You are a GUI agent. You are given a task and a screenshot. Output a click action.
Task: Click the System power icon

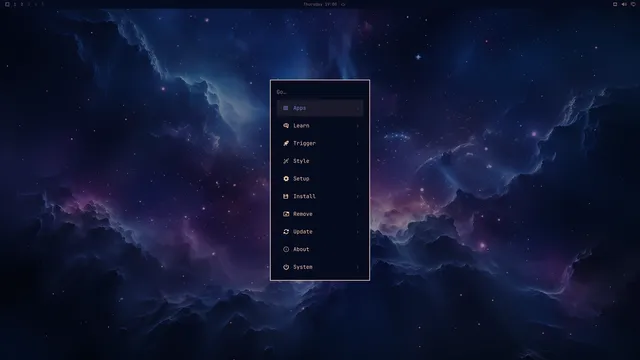286,267
